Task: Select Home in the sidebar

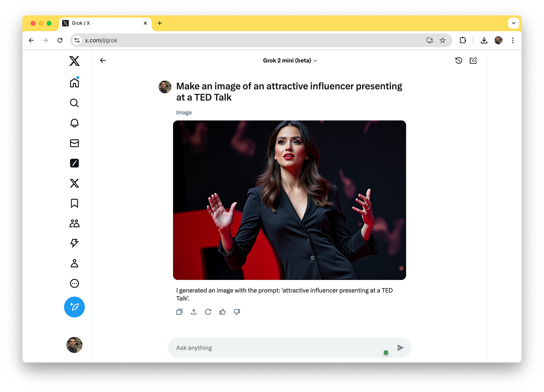Action: (x=74, y=82)
